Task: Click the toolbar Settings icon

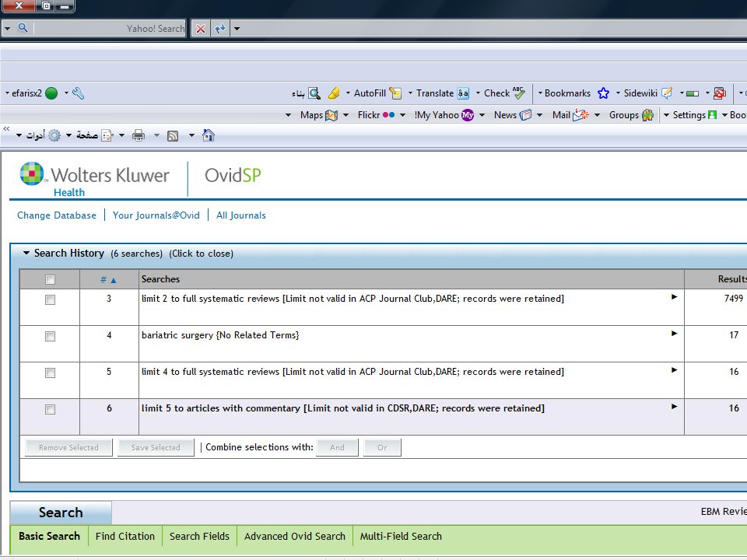Action: [712, 115]
